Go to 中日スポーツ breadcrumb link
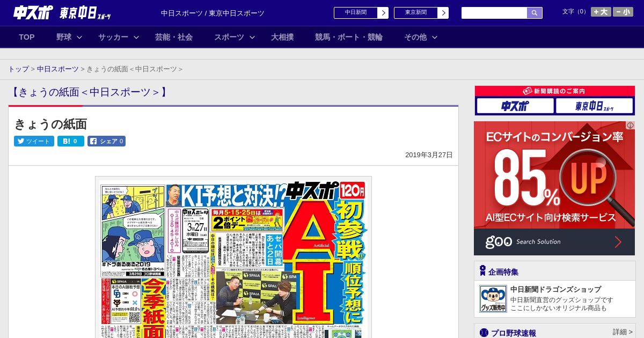The width and height of the screenshot is (644, 338). pos(58,69)
